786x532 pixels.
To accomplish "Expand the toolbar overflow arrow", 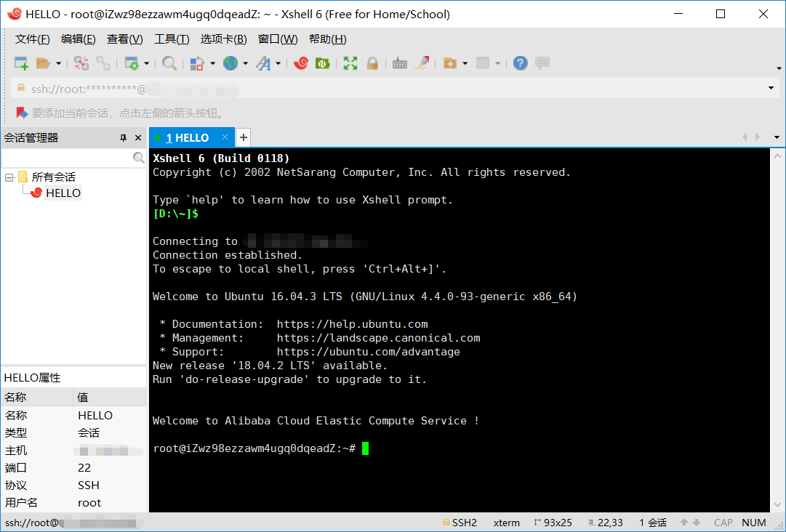I will [x=779, y=68].
